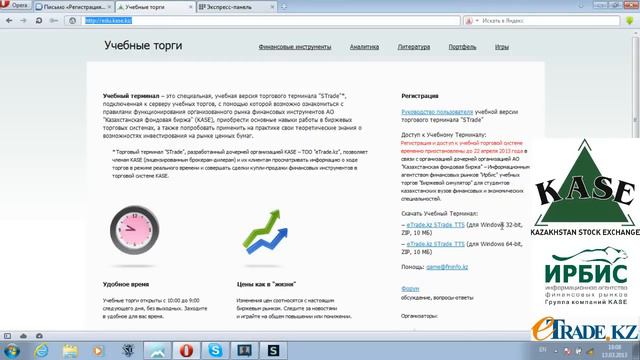Image resolution: width=640 pixels, height=360 pixels.
Task: Open the «Финансовые инструменты» menu link
Action: pyautogui.click(x=295, y=47)
